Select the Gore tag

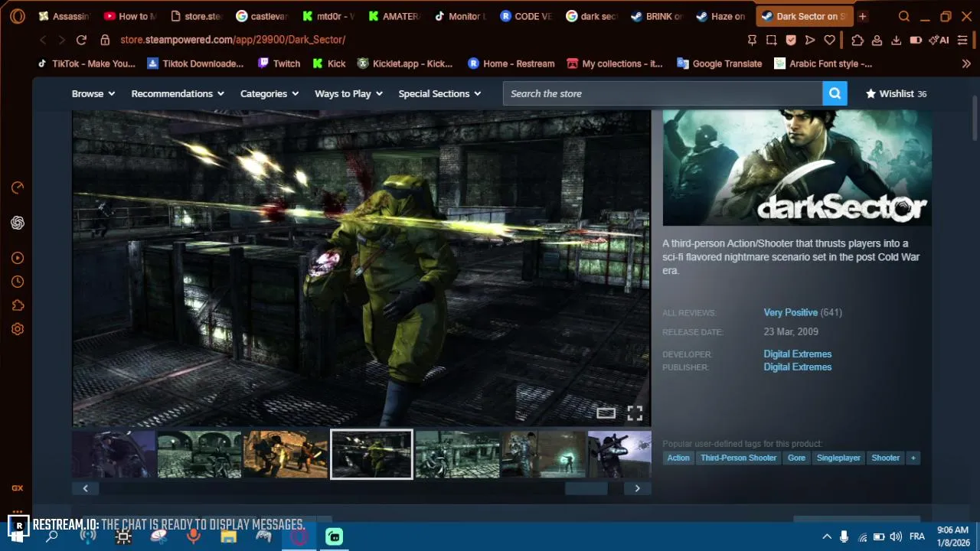pos(796,458)
